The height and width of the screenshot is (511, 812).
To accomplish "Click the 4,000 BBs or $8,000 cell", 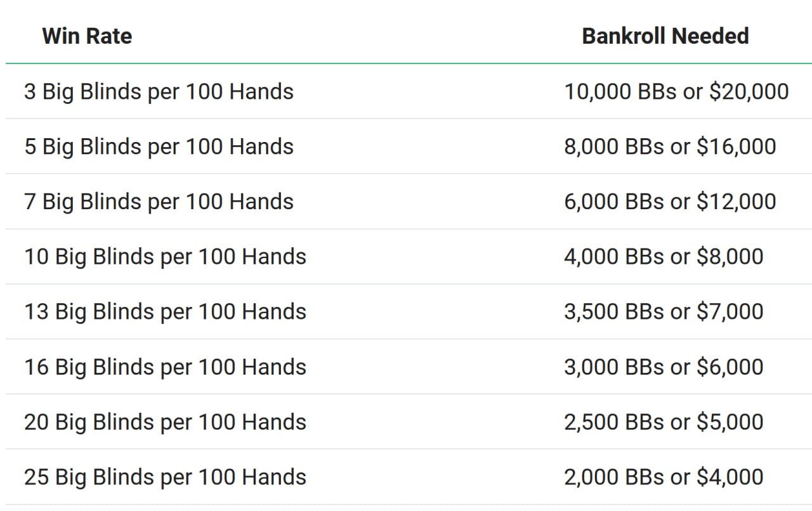I will pyautogui.click(x=664, y=257).
